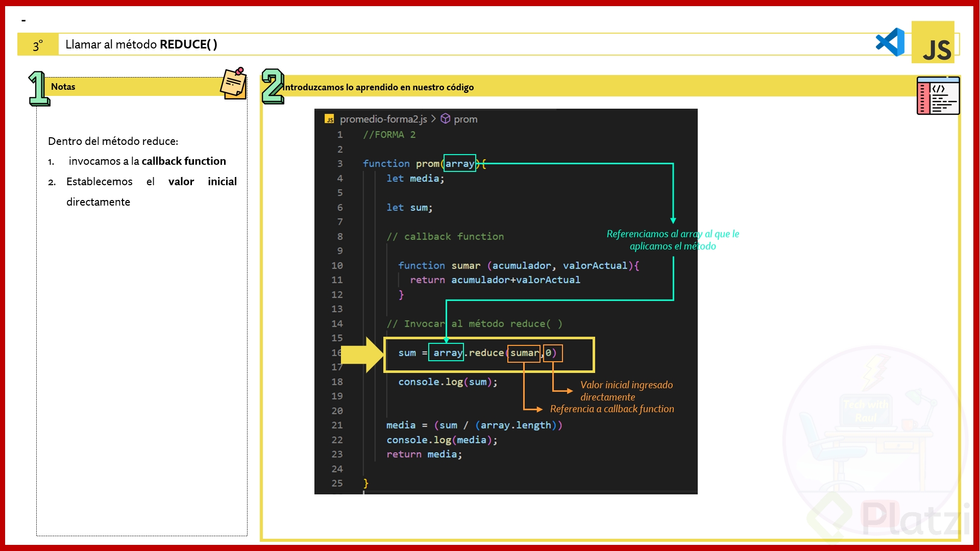
Task: Click 'acumulador' parameter on line 10
Action: click(522, 266)
